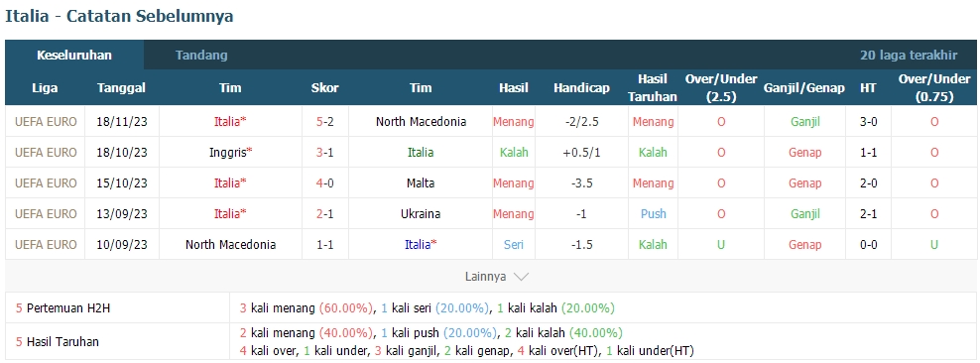Viewport: 980px width, 363px height.
Task: Click the Hasil Taruhan column header
Action: 653,88
